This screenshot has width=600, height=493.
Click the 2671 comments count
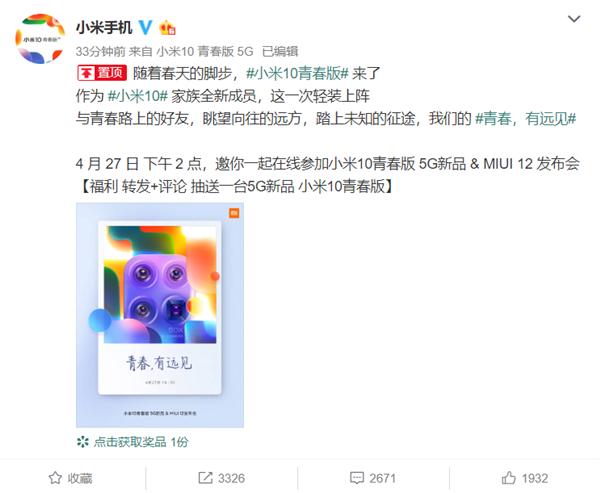[x=382, y=478]
